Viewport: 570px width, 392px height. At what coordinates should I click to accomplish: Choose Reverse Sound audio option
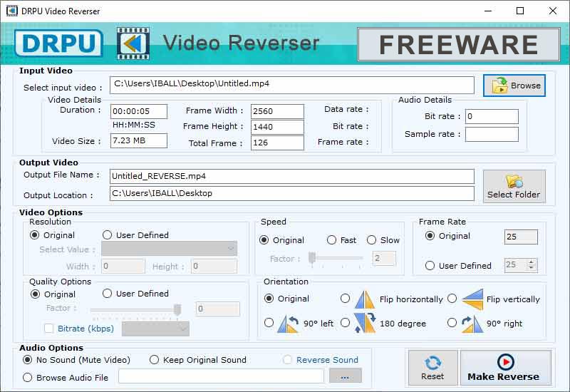287,360
